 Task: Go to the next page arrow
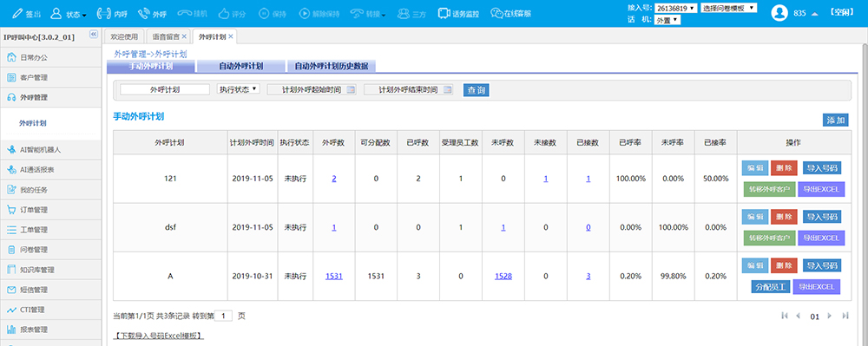pos(829,316)
